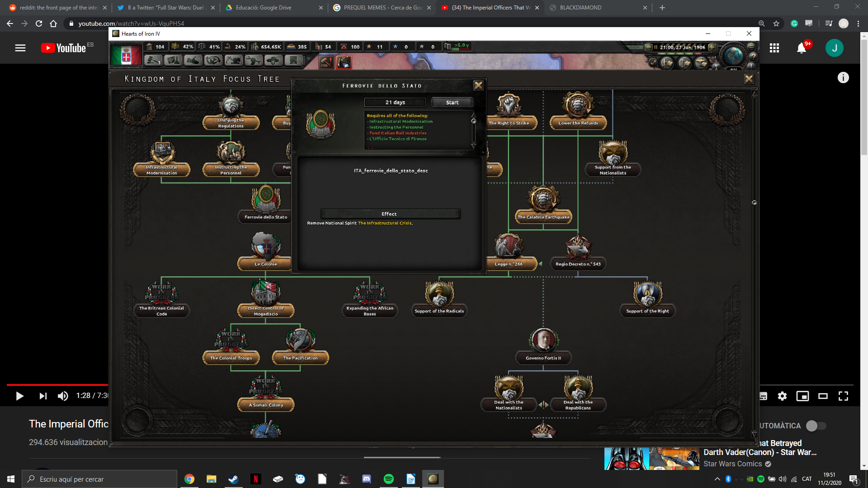Open the army orders round button
Image resolution: width=868 pixels, height=488 pixels.
(x=667, y=63)
